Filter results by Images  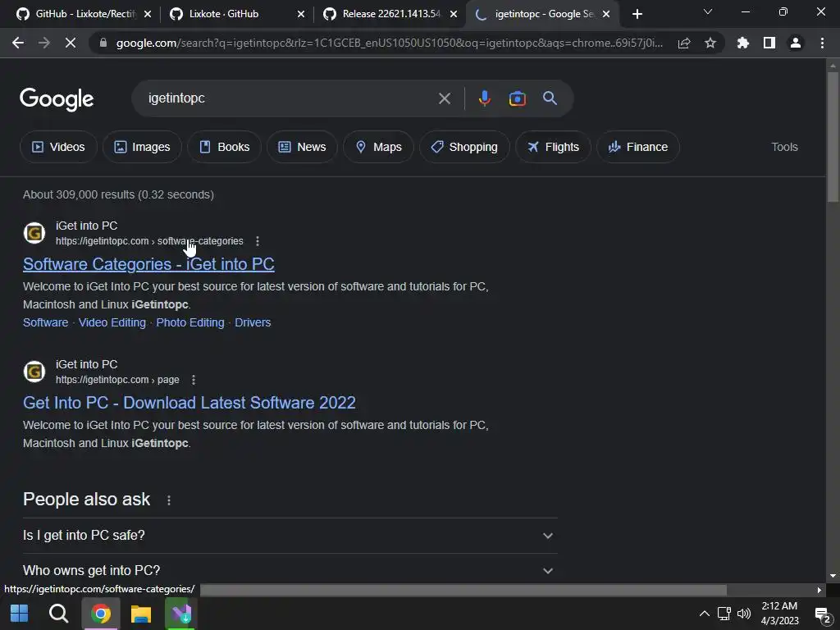(142, 147)
